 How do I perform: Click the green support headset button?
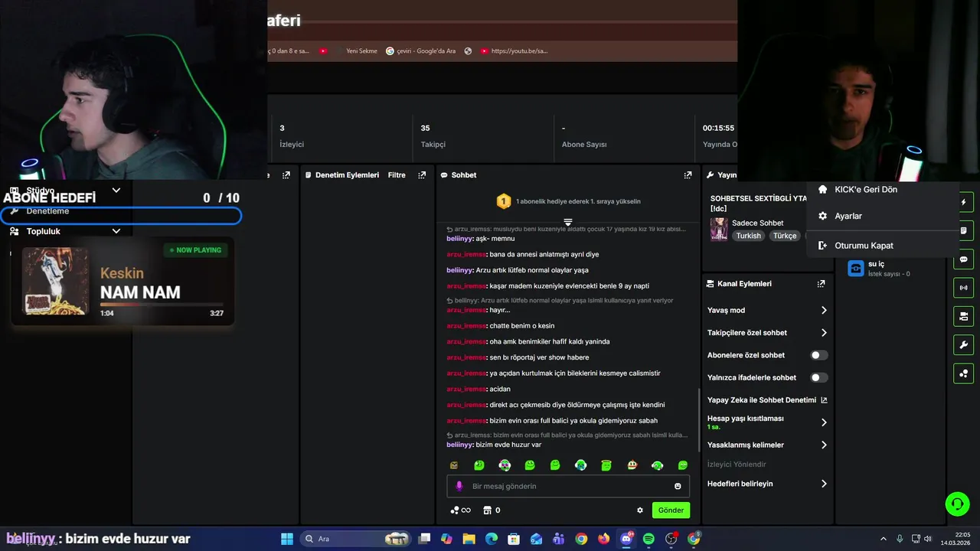(x=957, y=504)
